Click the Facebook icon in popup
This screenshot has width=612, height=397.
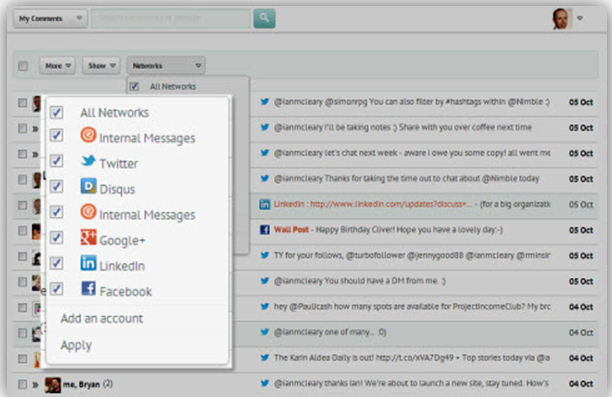pyautogui.click(x=89, y=288)
